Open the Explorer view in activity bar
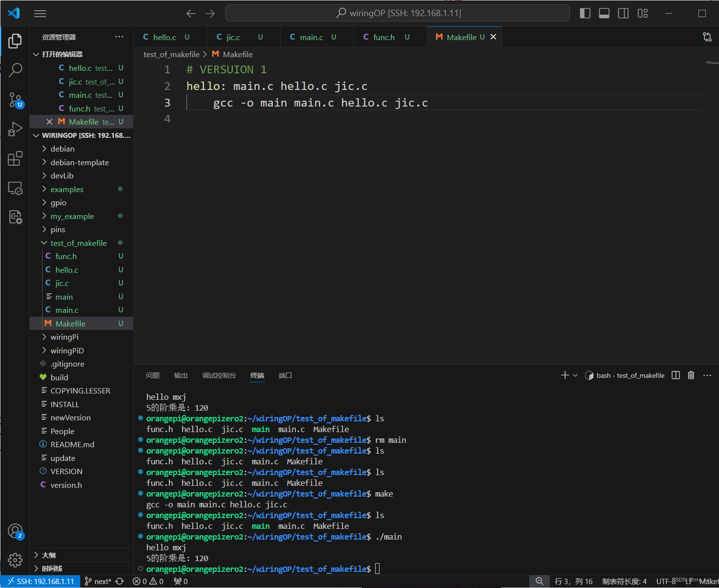The width and height of the screenshot is (719, 588). pos(15,41)
